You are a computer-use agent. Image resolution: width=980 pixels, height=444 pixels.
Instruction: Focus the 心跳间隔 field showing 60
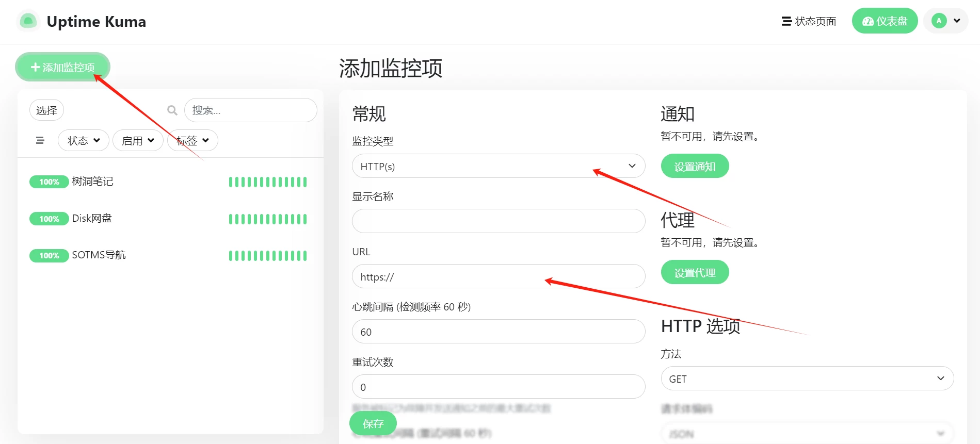tap(499, 332)
